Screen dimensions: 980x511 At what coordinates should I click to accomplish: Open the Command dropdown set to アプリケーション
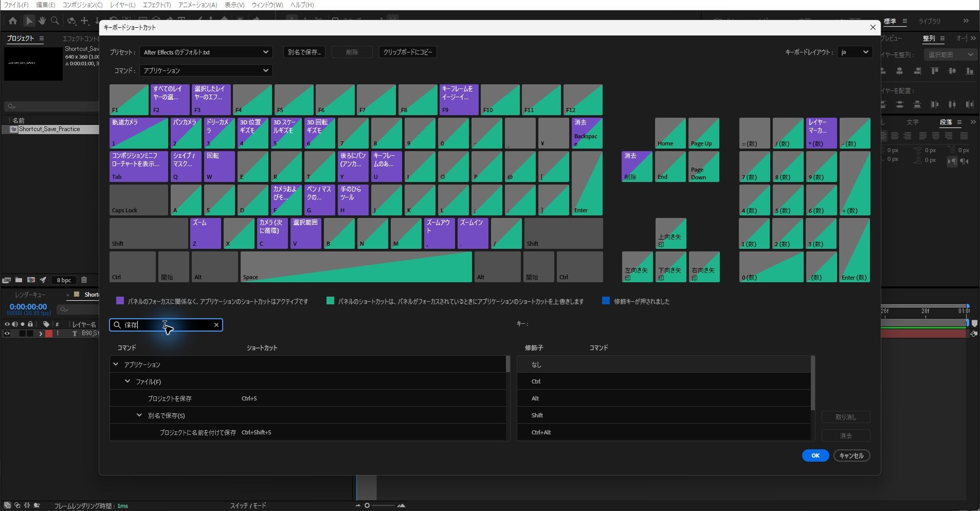[206, 70]
